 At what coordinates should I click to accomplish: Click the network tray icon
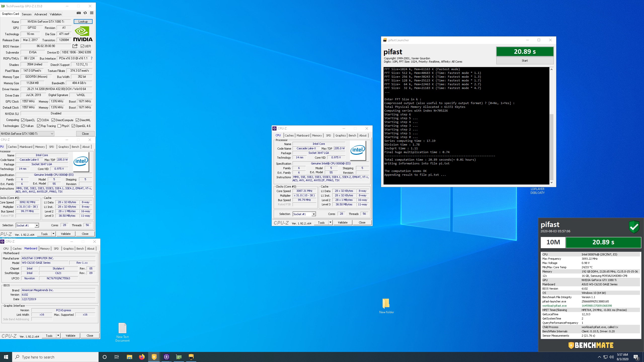tap(606, 357)
